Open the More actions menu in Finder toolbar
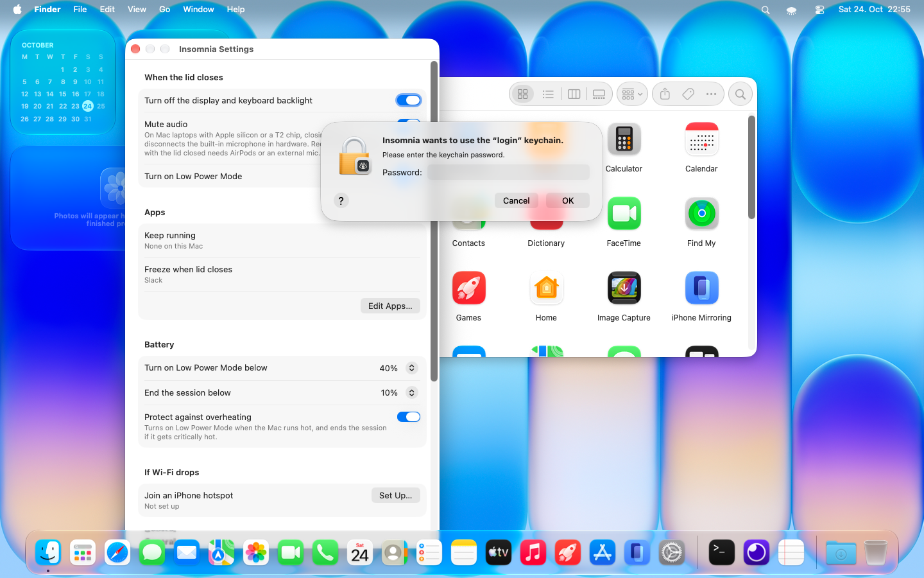The height and width of the screenshot is (578, 924). tap(711, 94)
